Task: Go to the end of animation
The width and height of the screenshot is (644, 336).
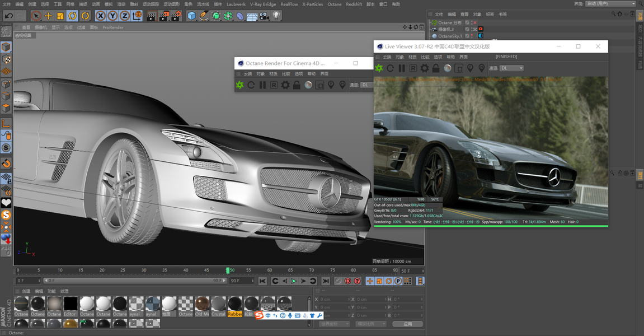Action: point(325,281)
